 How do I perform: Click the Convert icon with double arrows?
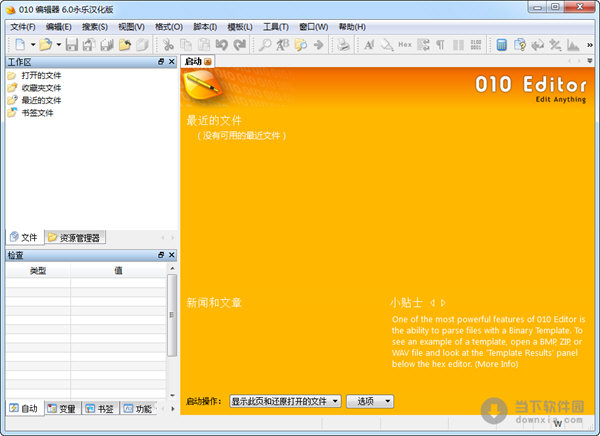click(x=537, y=45)
